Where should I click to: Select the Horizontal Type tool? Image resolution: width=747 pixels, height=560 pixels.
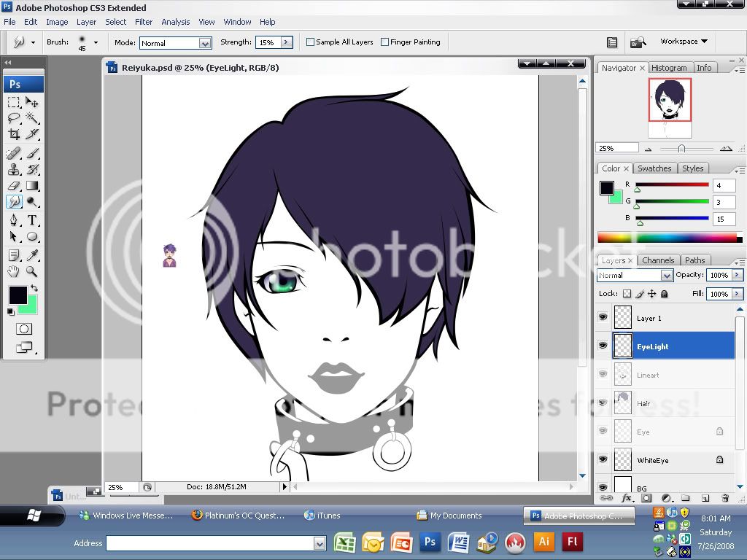point(32,220)
